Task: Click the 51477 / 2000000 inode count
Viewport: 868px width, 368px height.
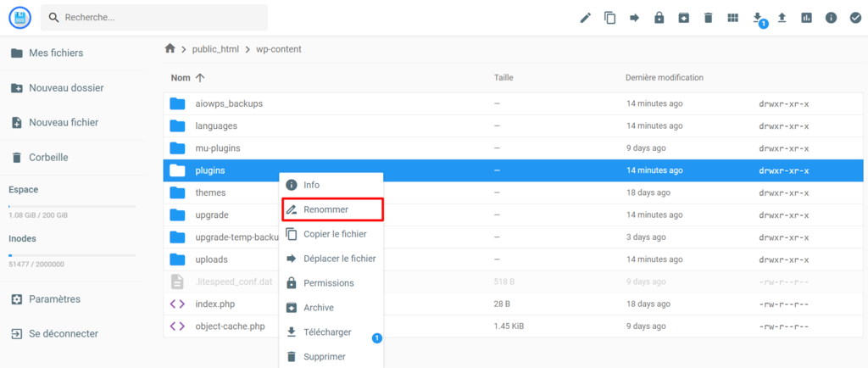Action: coord(36,265)
